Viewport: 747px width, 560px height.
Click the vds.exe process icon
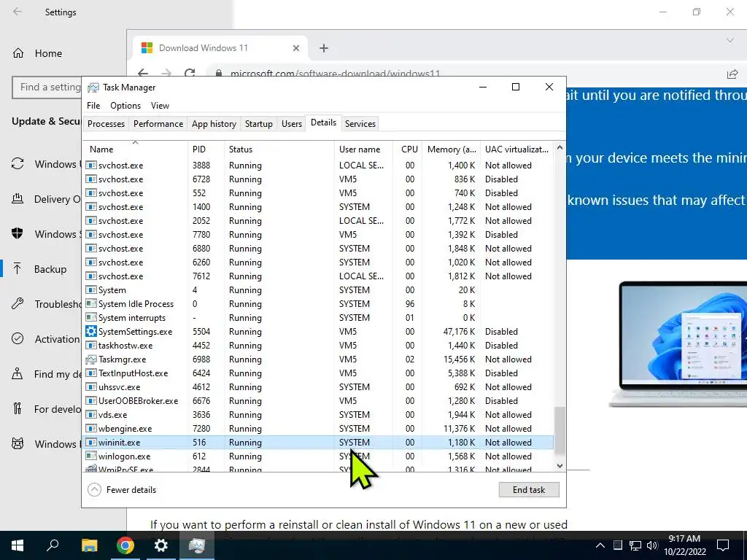coord(91,415)
